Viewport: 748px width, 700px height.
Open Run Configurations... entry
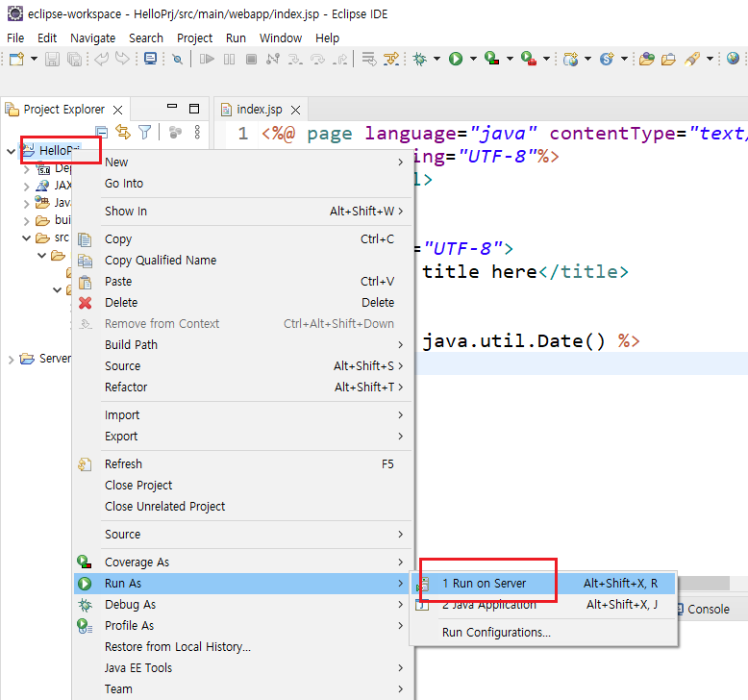(x=496, y=633)
